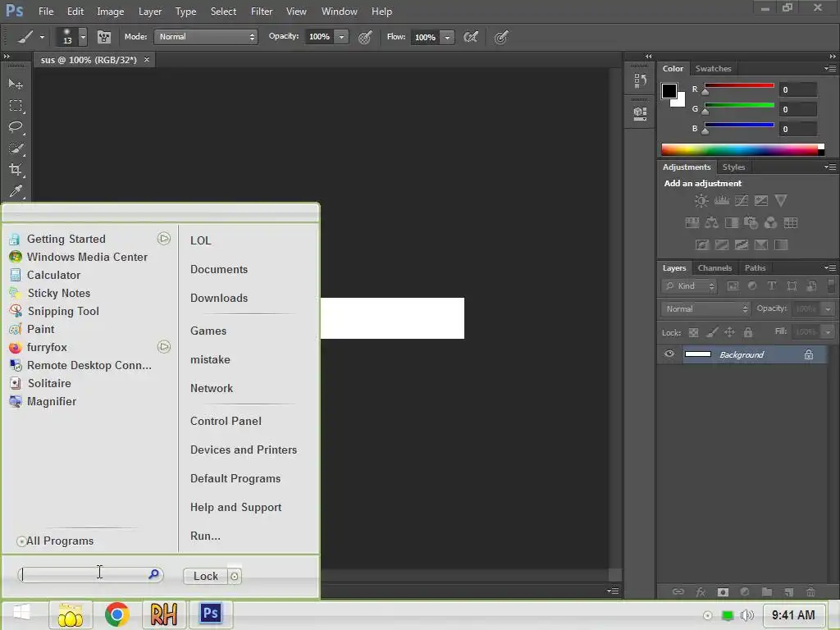Viewport: 840px width, 630px height.
Task: Click the delete layer trash icon
Action: tap(810, 592)
